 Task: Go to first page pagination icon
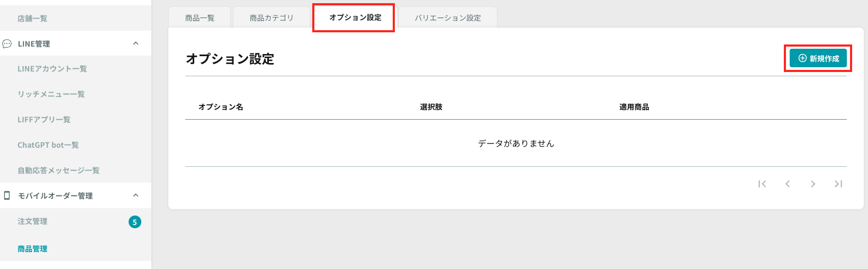click(x=762, y=184)
